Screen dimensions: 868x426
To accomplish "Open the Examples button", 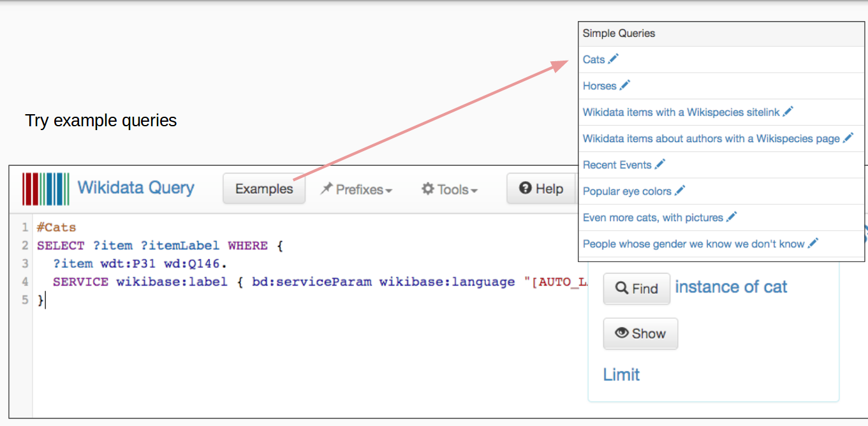I will [x=264, y=189].
